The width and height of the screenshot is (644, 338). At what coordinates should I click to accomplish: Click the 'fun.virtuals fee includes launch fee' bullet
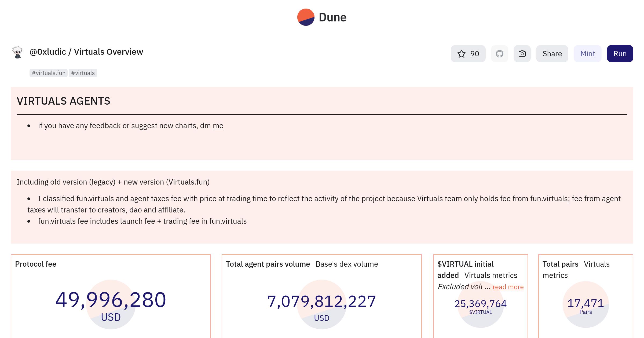(x=142, y=221)
